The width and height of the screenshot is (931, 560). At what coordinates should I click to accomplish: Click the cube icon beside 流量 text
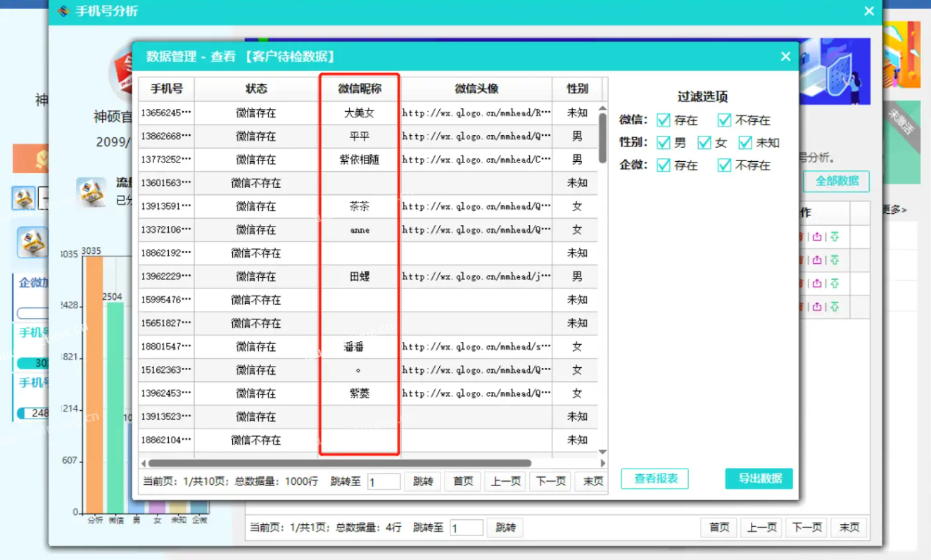[x=91, y=191]
